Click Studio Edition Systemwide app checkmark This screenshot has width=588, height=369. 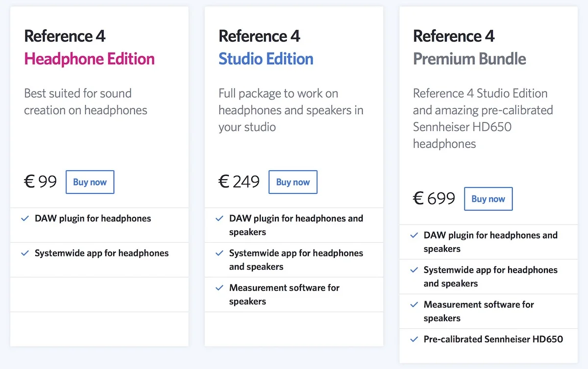220,254
